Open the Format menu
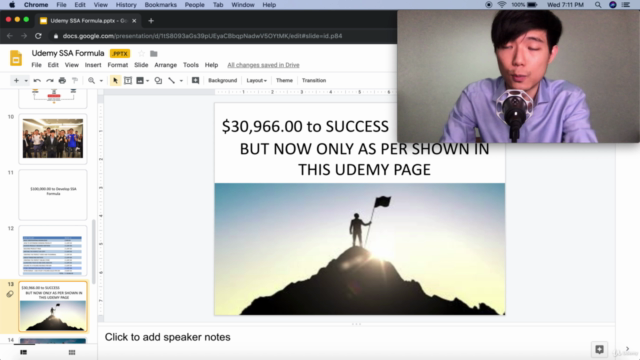 pyautogui.click(x=118, y=65)
